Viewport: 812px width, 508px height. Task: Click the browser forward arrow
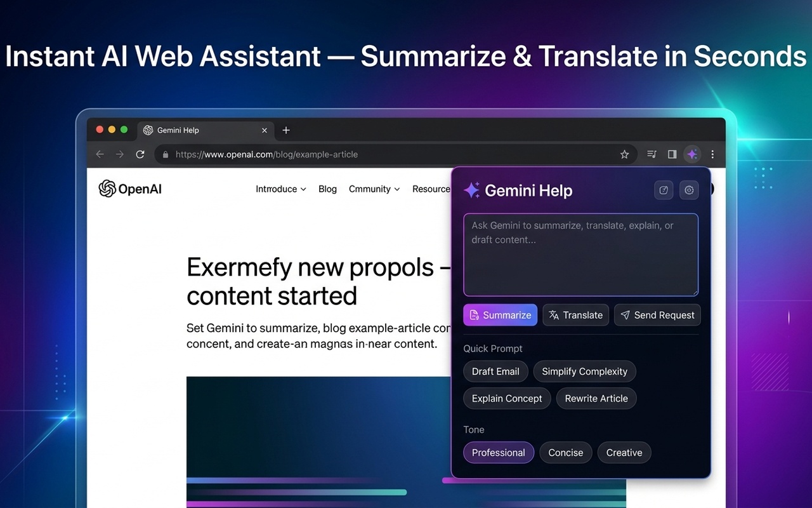click(x=120, y=154)
